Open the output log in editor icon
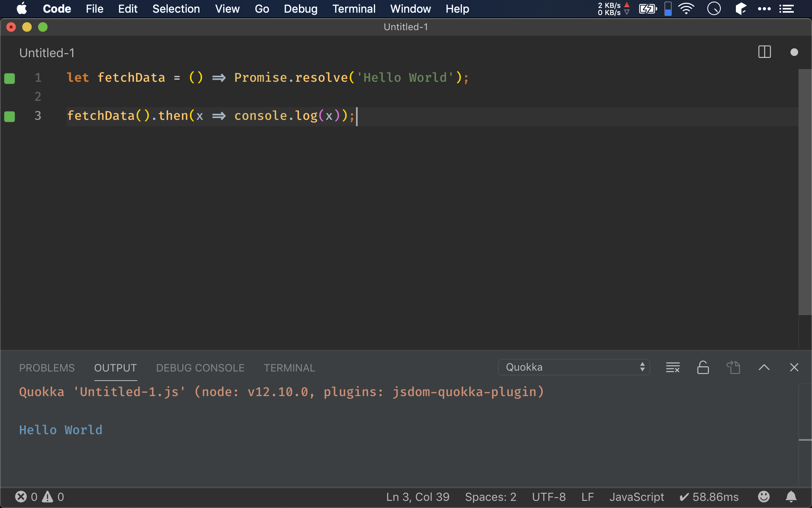This screenshot has height=508, width=812. 733,368
